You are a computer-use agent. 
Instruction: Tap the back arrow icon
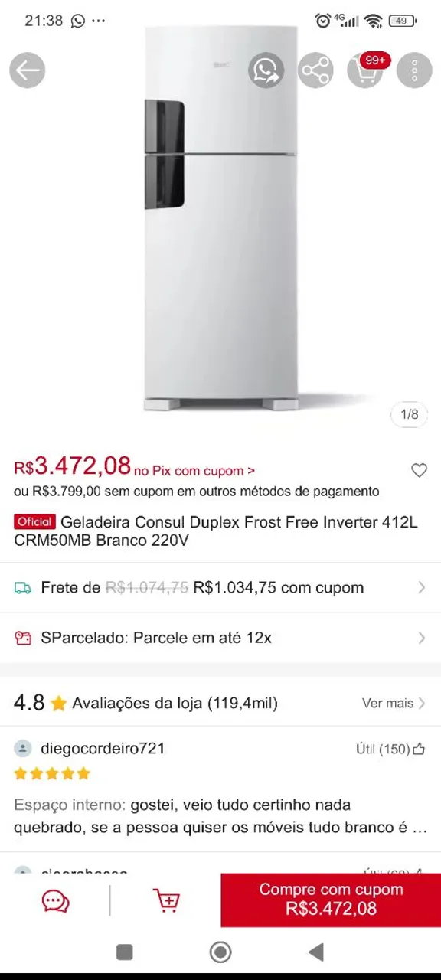tap(28, 71)
